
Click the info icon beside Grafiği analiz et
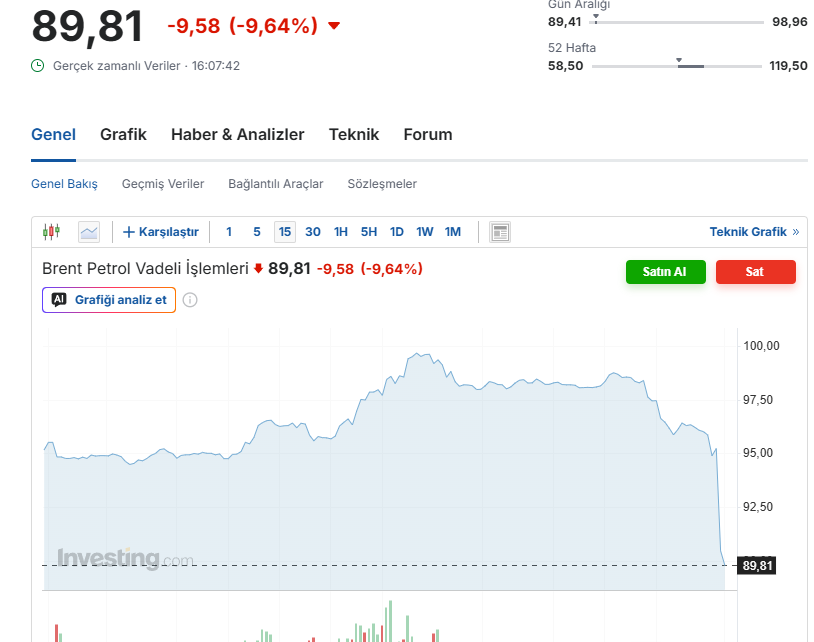tap(190, 300)
